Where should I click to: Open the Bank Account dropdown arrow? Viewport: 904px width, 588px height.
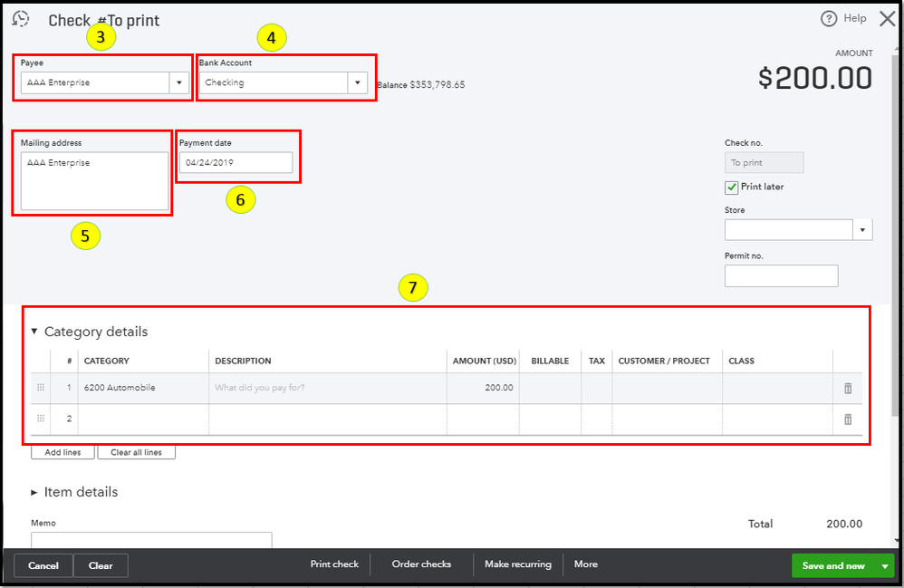[x=358, y=82]
